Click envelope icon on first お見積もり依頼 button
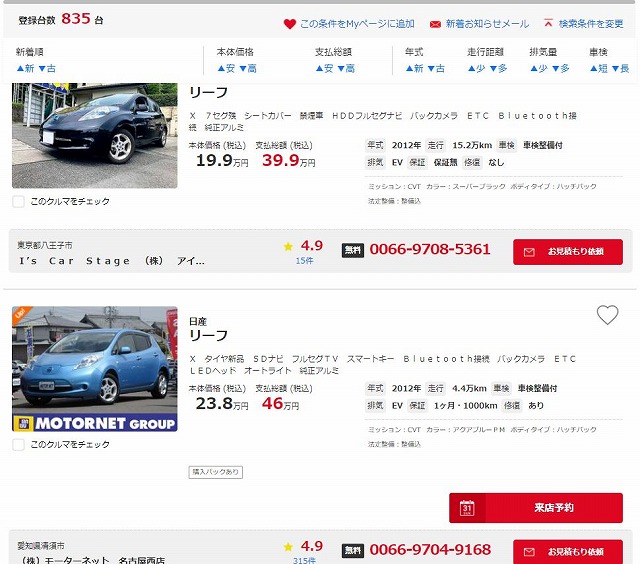Viewport: 640px width, 564px height. coord(529,252)
